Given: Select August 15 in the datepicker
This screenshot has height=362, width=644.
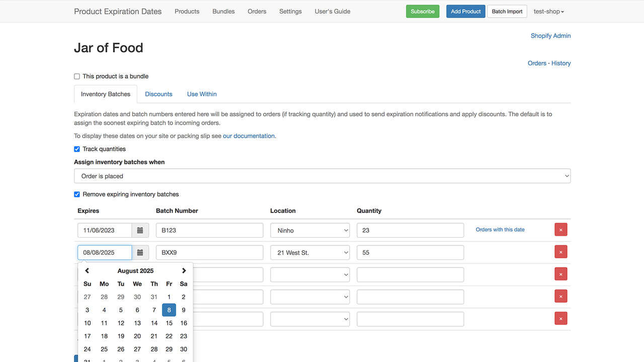Looking at the screenshot, I should click(x=169, y=323).
